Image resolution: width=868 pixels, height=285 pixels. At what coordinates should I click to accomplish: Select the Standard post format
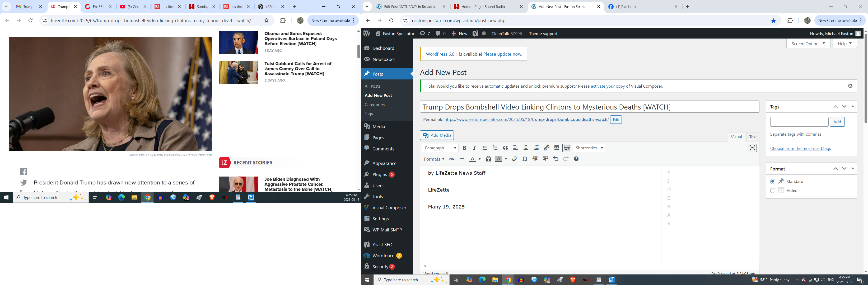[x=773, y=181]
